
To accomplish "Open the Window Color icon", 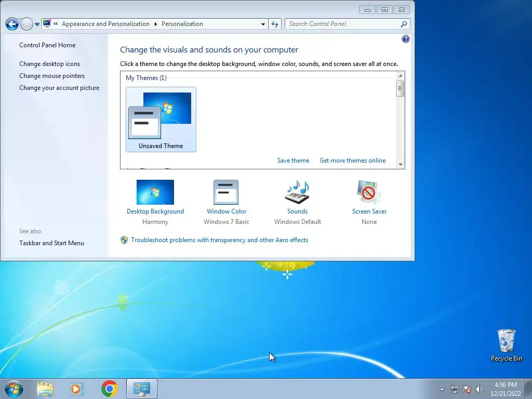I will point(226,192).
